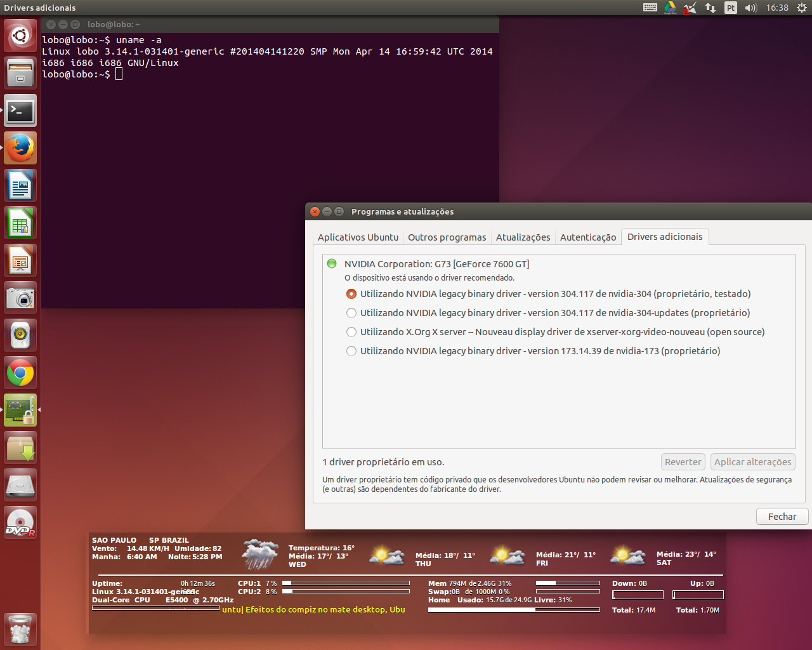Click the Google Drive indicator in the top panel
This screenshot has width=812, height=650.
coord(670,8)
